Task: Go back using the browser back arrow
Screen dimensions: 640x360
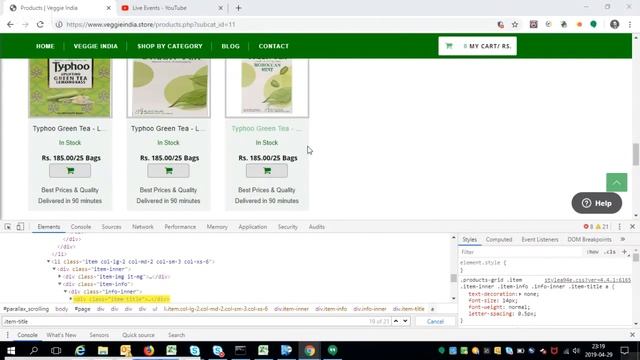Action: [10, 24]
